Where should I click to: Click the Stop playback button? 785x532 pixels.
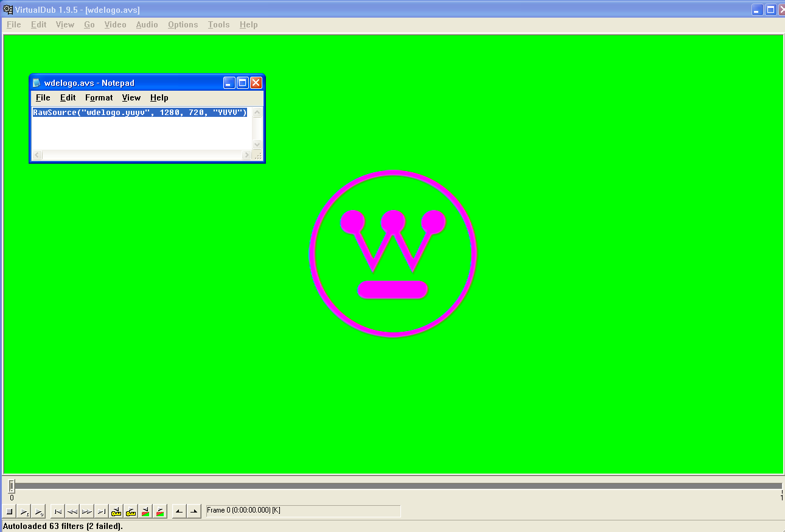[9, 511]
